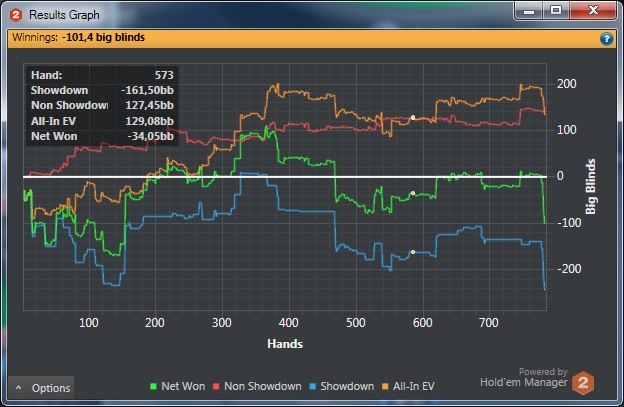The image size is (624, 407).
Task: Click the 200 big blinds axis label
Action: pos(566,84)
